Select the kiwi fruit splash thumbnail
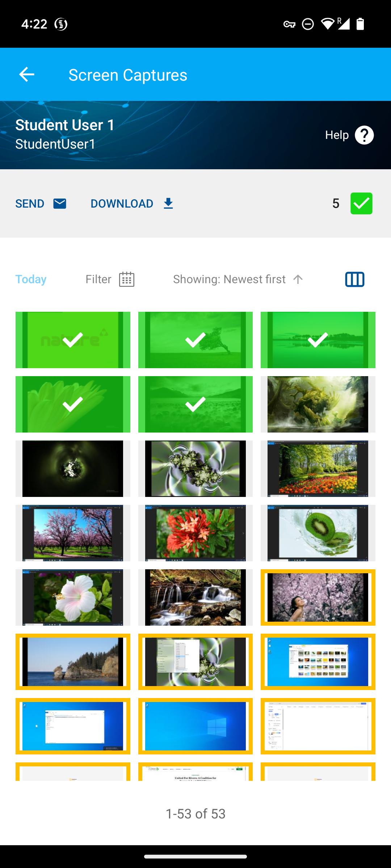 click(318, 533)
